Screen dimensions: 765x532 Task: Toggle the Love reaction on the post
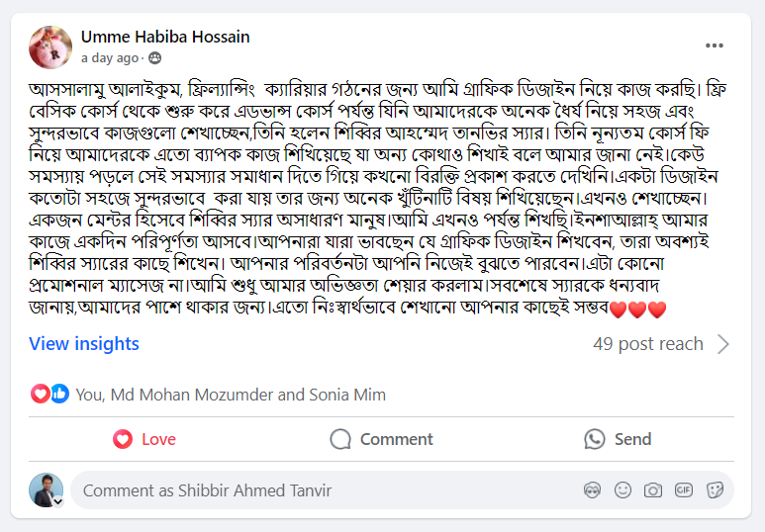click(x=144, y=439)
